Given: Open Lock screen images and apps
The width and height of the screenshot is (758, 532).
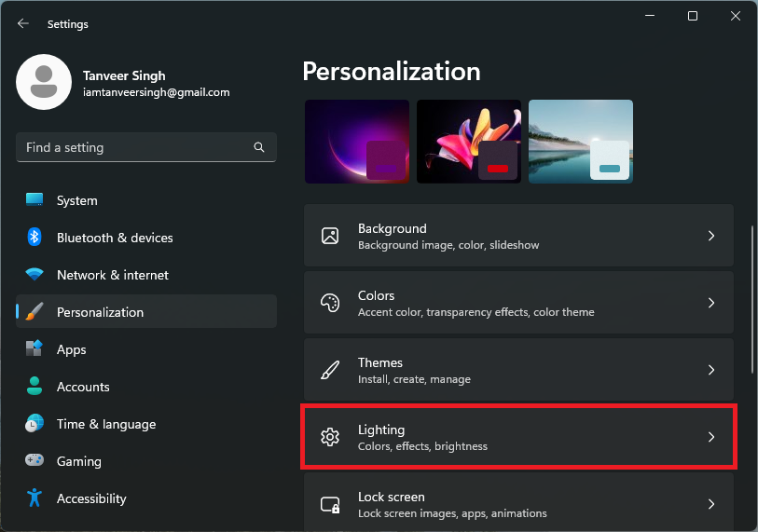Looking at the screenshot, I should point(518,502).
